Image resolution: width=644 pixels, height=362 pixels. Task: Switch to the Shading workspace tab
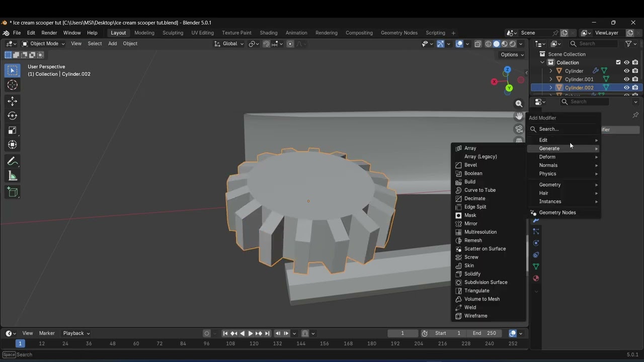[x=269, y=33]
